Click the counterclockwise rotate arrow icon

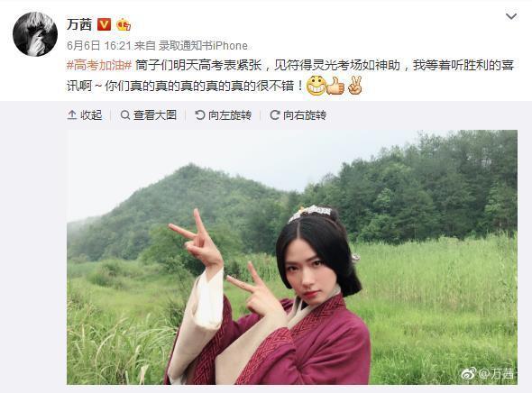pos(200,115)
